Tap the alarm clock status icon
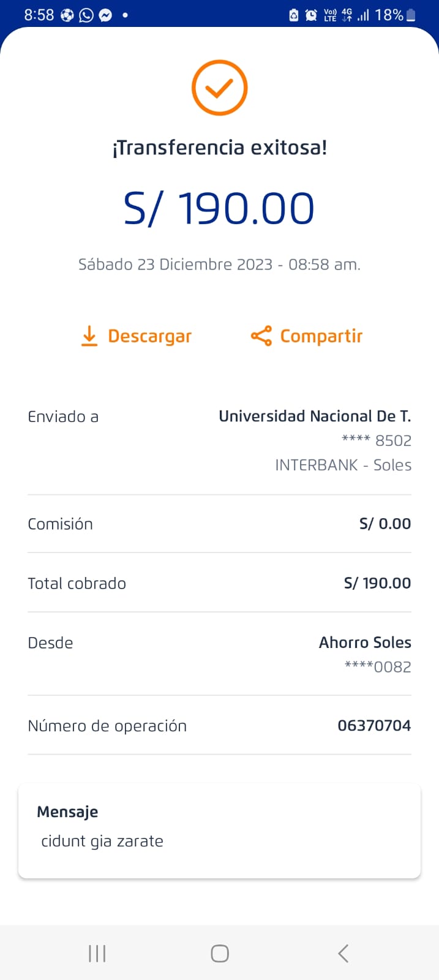Viewport: 439px width, 980px height. [311, 15]
